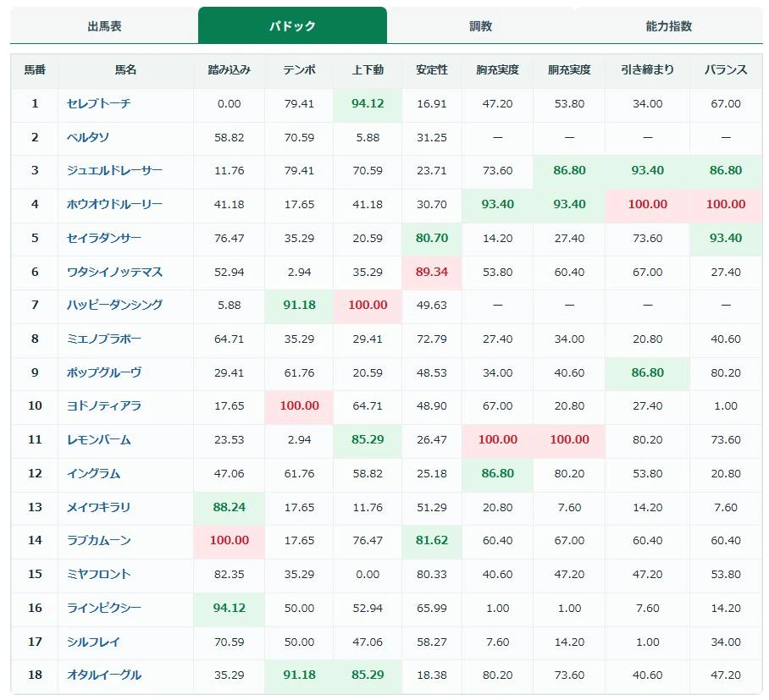Click the 胴充実度 column header

tap(569, 70)
